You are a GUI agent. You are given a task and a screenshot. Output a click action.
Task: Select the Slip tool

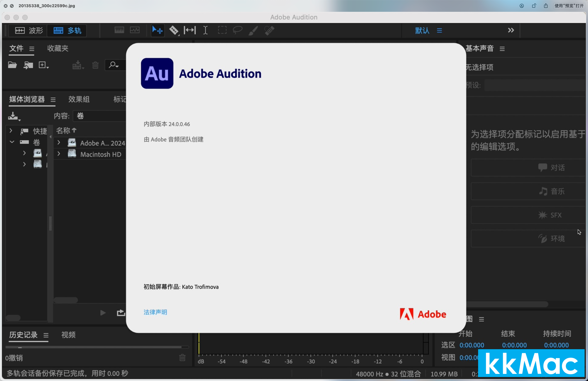(x=190, y=30)
